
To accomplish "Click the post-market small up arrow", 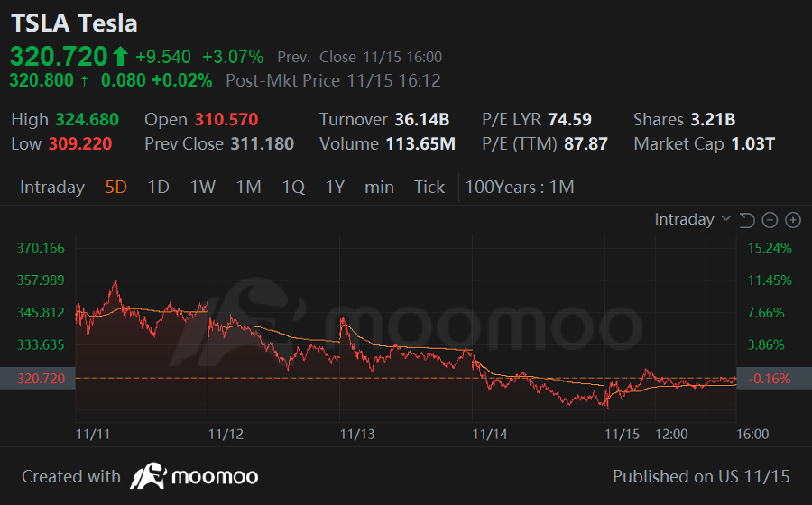I will 84,81.
